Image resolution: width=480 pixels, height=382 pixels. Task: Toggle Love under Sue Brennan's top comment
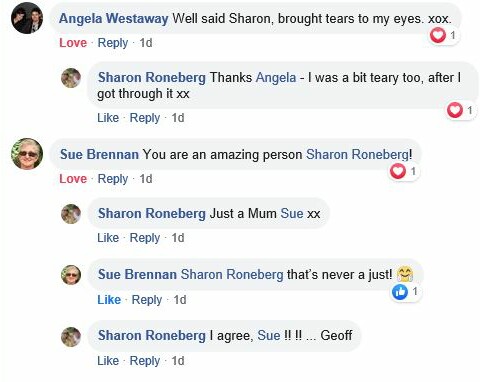point(73,179)
